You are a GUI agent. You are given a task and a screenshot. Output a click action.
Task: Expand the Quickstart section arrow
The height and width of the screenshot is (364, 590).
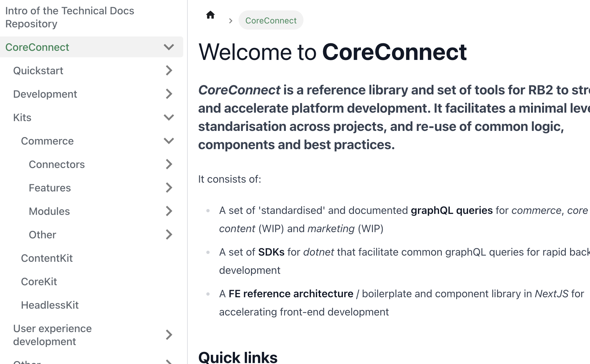pos(169,71)
